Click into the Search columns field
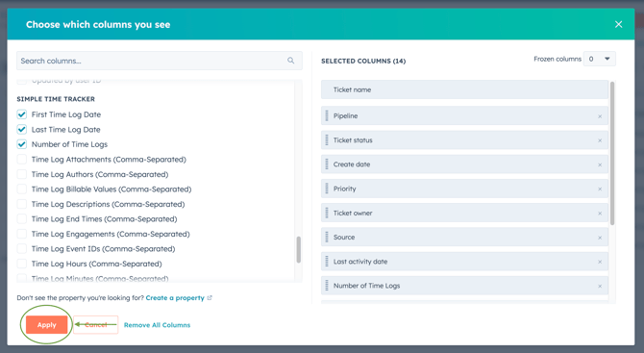This screenshot has width=644, height=353. [x=160, y=61]
